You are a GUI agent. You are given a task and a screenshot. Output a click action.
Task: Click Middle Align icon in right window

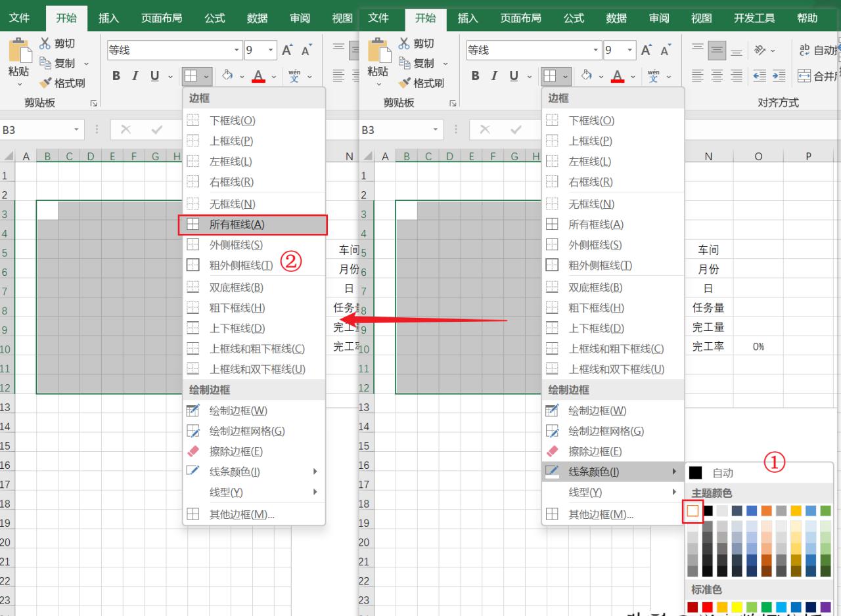tap(717, 50)
